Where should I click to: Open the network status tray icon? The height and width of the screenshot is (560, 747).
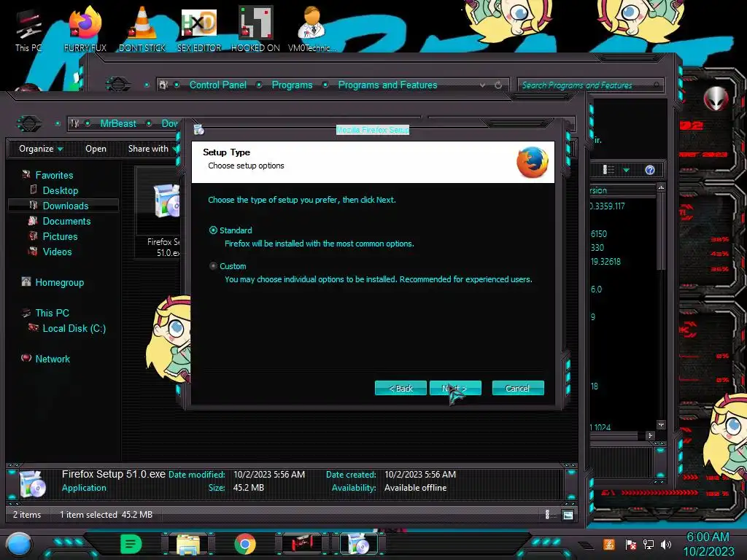coord(649,544)
